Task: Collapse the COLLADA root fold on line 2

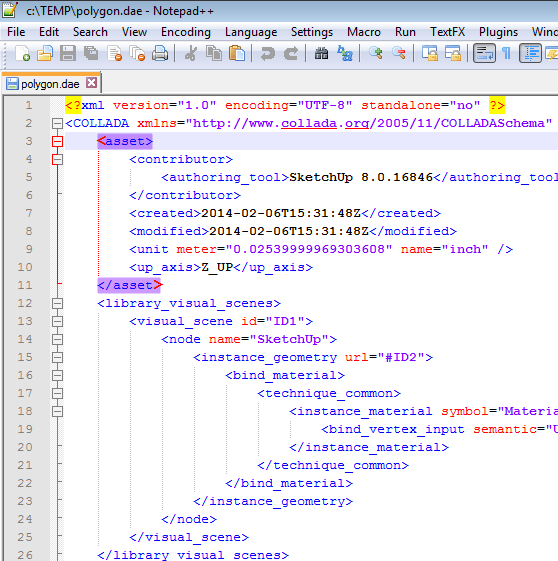Action: pyautogui.click(x=57, y=123)
